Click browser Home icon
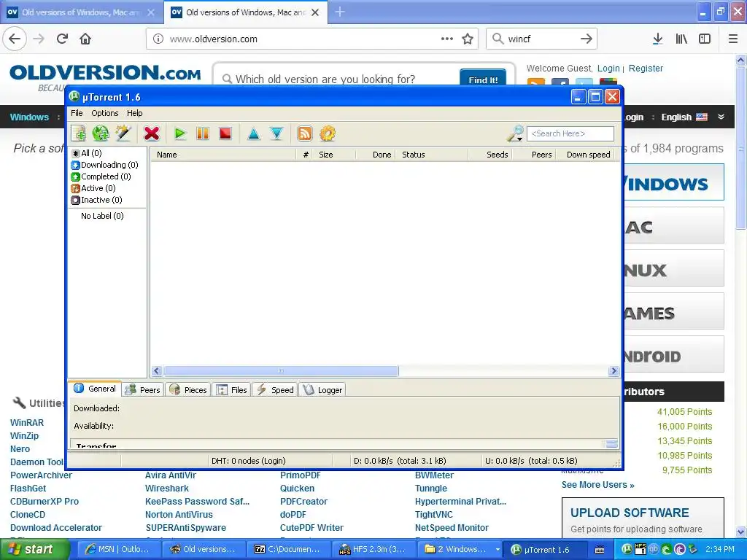 coord(85,39)
